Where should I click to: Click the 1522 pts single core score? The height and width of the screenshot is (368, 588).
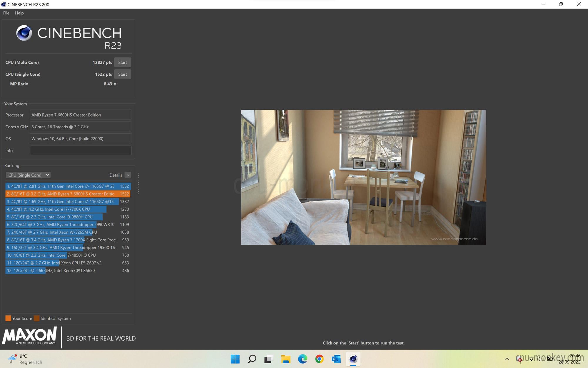click(103, 74)
